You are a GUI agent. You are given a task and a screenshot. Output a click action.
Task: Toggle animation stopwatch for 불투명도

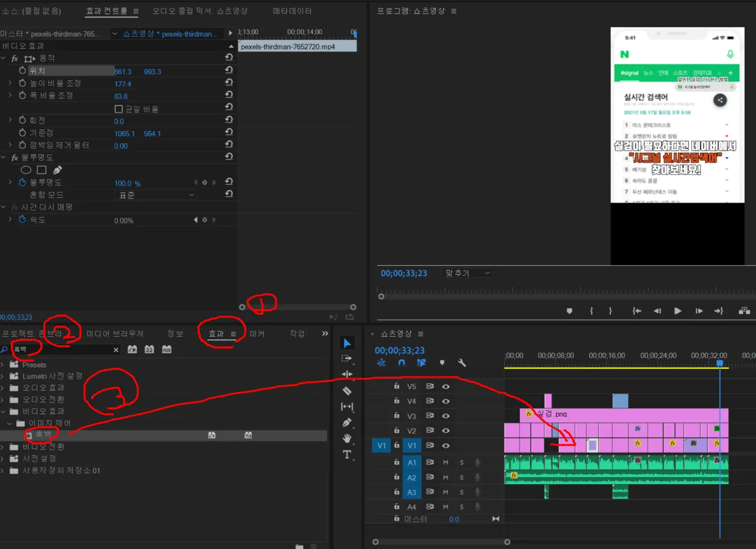22,183
